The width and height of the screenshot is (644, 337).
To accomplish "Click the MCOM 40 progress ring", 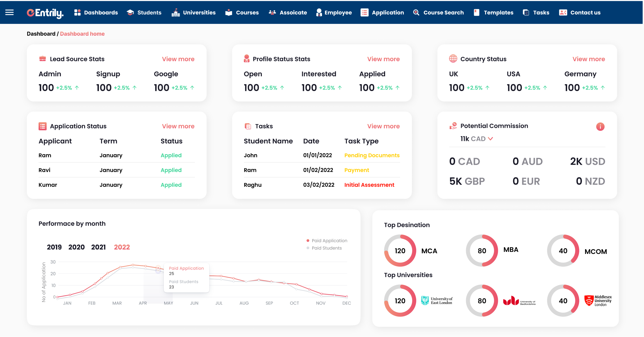I will click(563, 250).
